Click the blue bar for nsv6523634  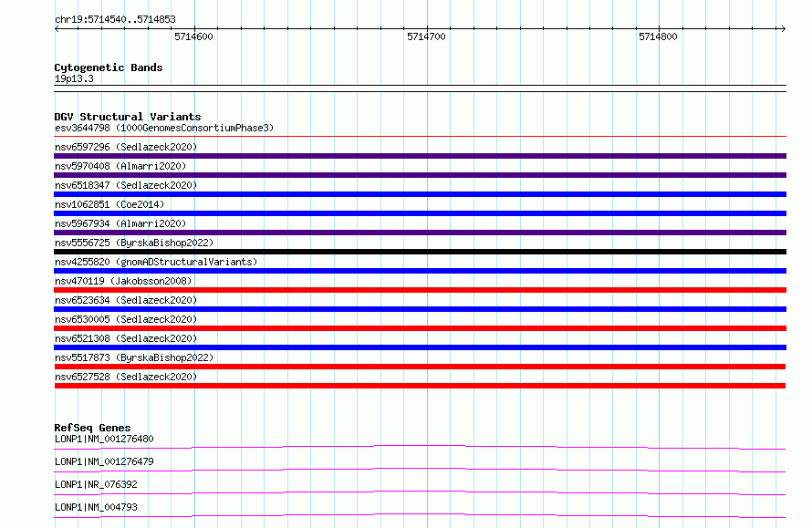click(x=420, y=309)
